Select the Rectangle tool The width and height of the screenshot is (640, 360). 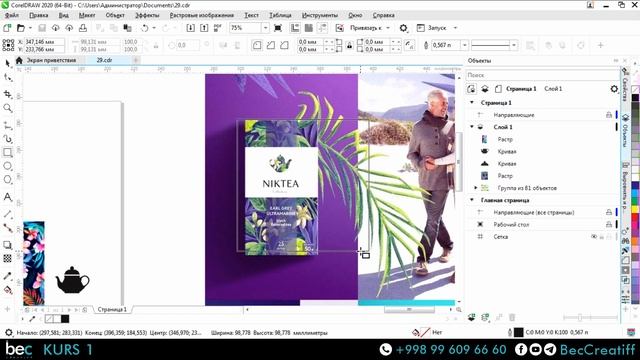coord(7,153)
